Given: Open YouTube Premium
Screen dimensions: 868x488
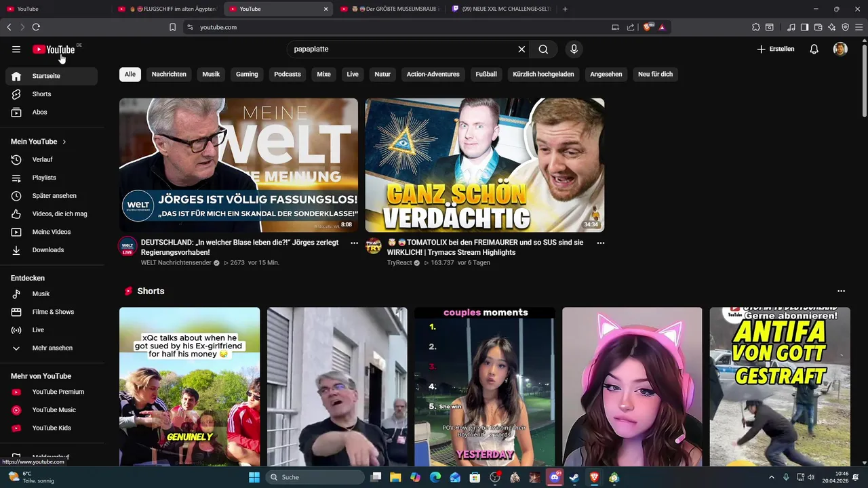Looking at the screenshot, I should click(52, 392).
